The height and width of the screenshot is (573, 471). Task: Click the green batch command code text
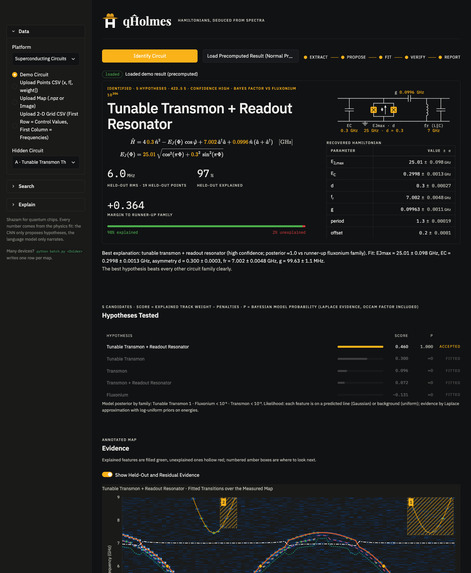[x=59, y=251]
